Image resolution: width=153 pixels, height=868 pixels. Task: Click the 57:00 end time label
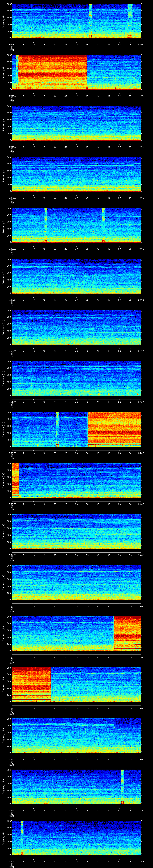click(x=141, y=657)
